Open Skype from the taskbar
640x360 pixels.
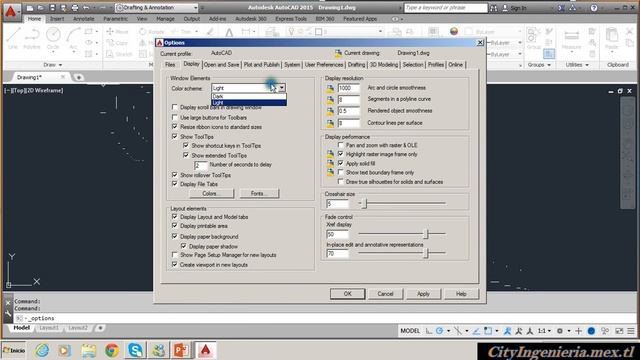tap(135, 350)
